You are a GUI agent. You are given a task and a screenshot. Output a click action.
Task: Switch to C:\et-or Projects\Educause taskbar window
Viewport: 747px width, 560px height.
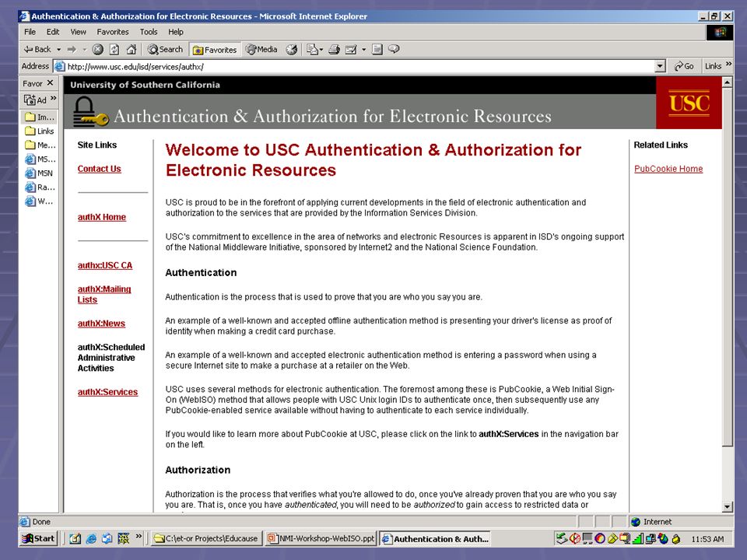coord(206,538)
